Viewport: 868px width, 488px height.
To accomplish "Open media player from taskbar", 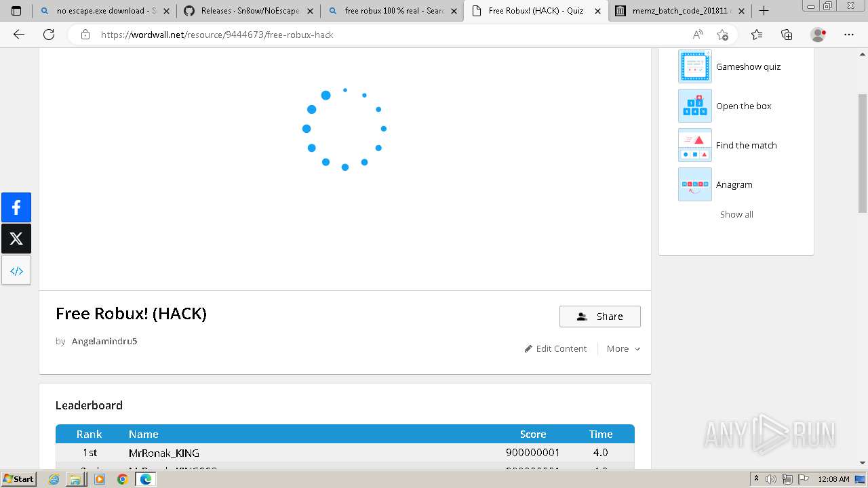I will (100, 479).
